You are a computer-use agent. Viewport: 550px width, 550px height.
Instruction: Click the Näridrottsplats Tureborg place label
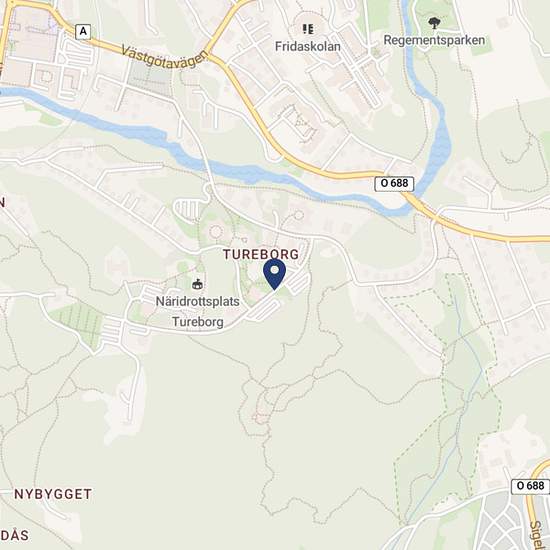pos(197,311)
